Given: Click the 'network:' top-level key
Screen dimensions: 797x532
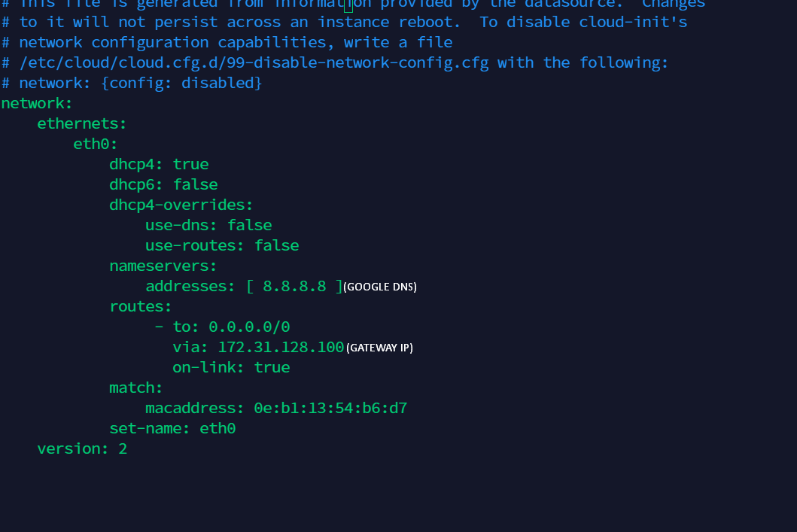Looking at the screenshot, I should (37, 103).
